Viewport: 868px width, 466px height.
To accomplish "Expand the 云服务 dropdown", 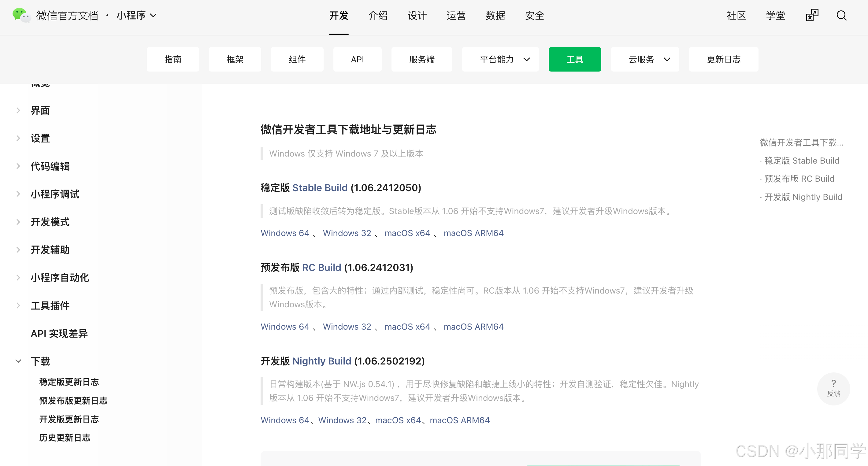I will pyautogui.click(x=645, y=59).
